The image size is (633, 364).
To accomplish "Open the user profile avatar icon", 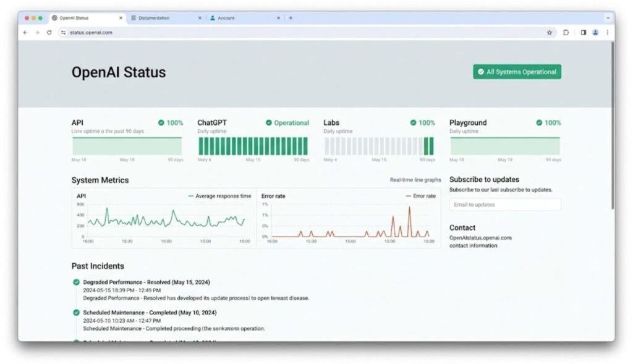I will click(595, 33).
